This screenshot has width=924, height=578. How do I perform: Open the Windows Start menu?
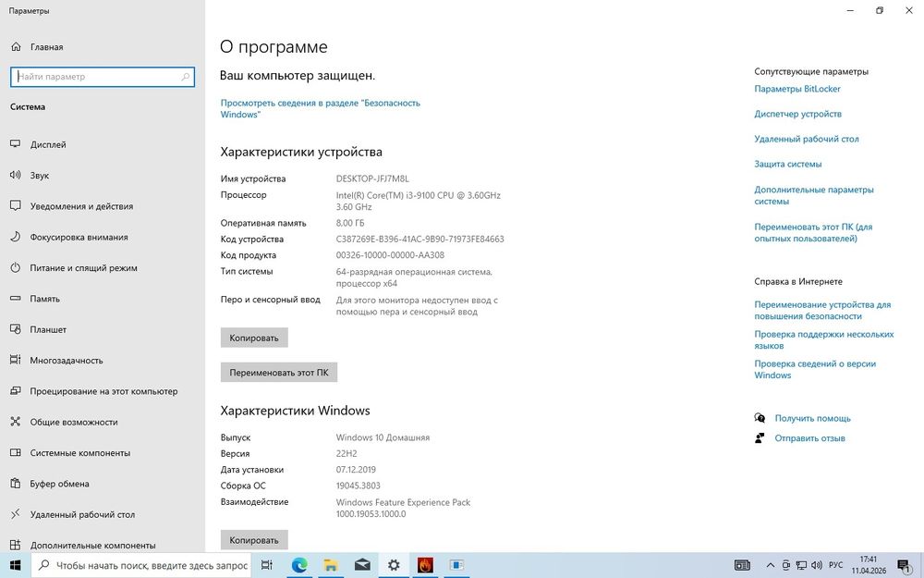(16, 565)
